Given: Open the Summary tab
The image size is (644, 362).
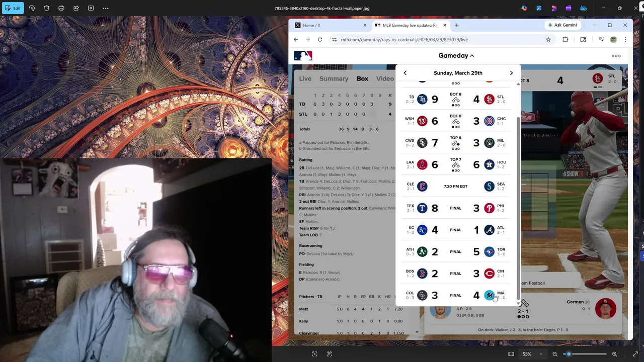Looking at the screenshot, I should coord(334,79).
